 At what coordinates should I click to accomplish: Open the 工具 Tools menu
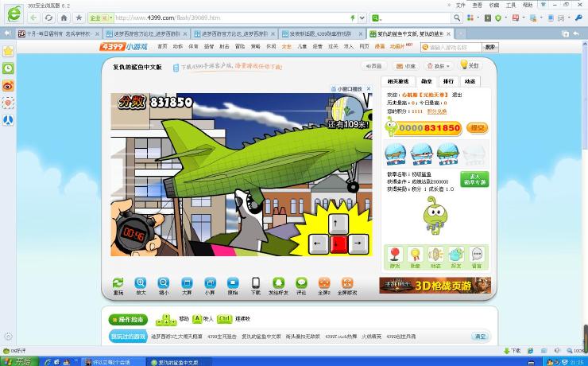[x=511, y=6]
